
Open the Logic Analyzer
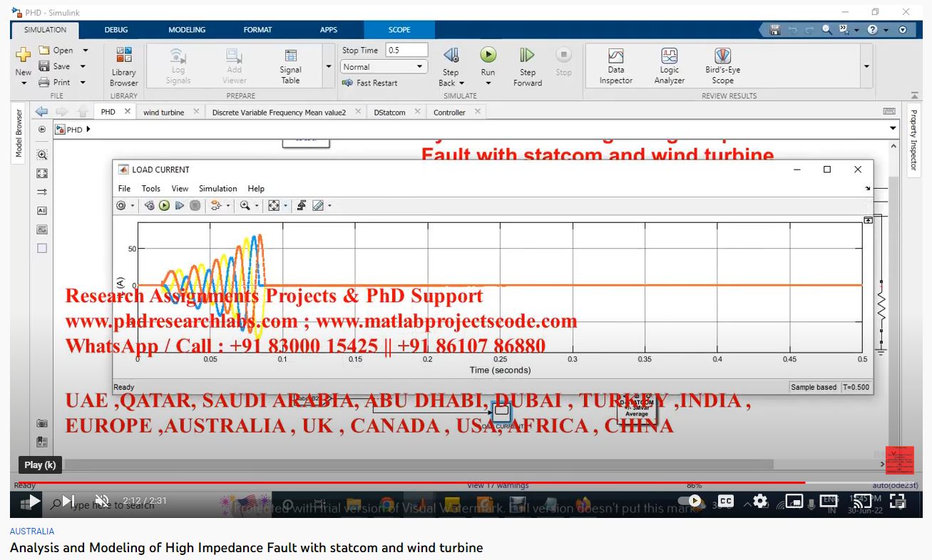click(x=669, y=66)
